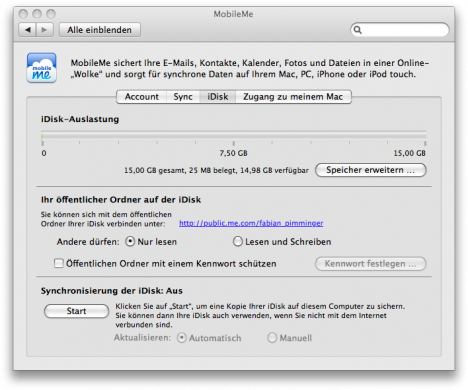Viewport: 468px width, 390px height.
Task: Click Ihr öffentlicher Ordner auf der iDisk heading
Action: coord(121,200)
